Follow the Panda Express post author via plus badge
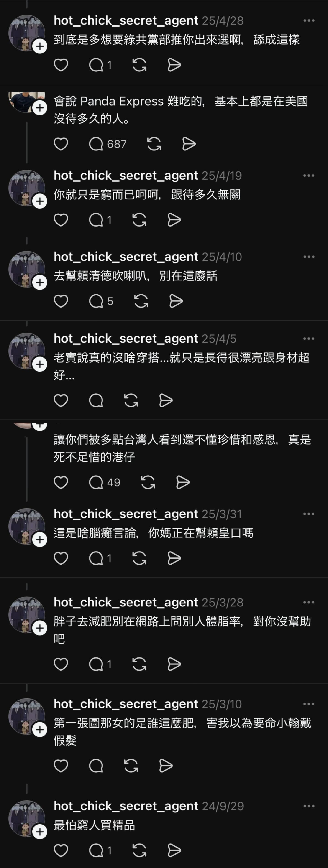The height and width of the screenshot is (868, 328). (40, 108)
